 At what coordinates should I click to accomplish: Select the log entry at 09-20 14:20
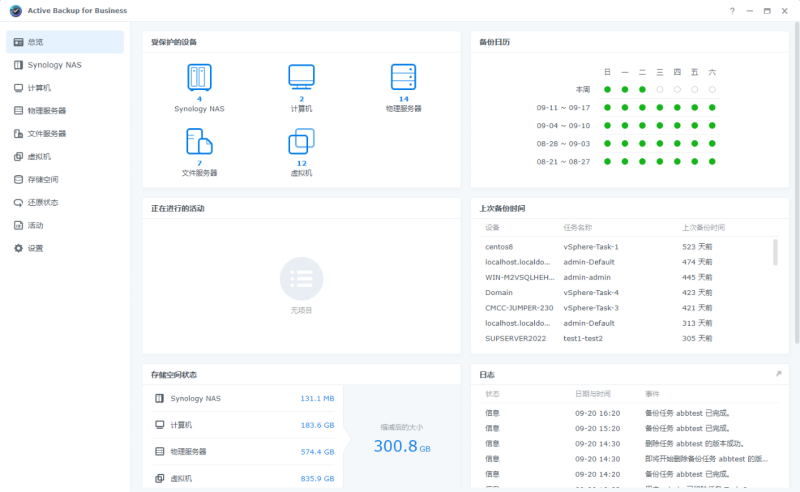pos(630,474)
